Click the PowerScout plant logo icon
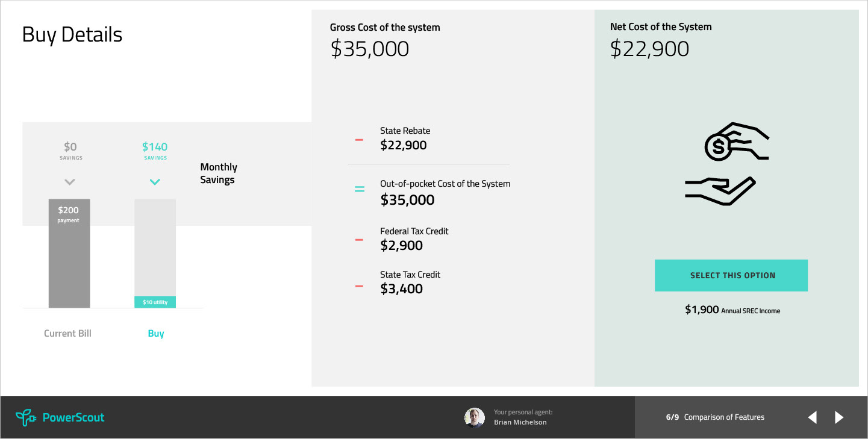Viewport: 868px width, 439px height. [25, 417]
